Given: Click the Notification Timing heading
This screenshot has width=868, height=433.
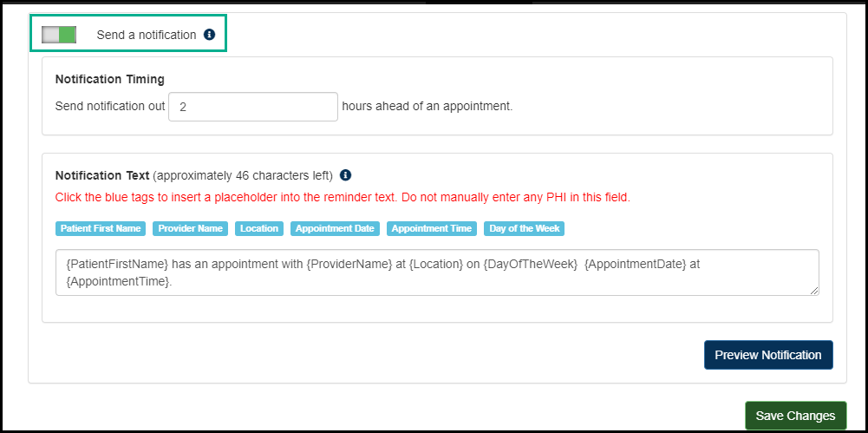Looking at the screenshot, I should tap(109, 79).
